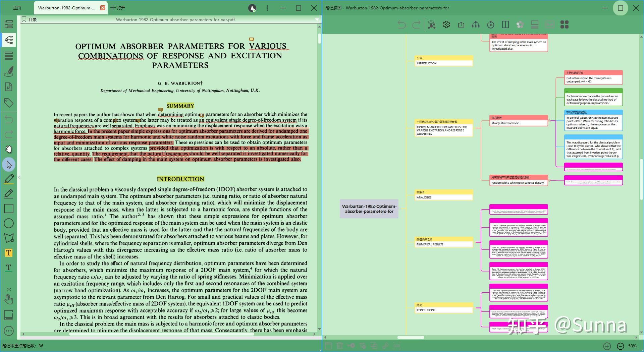The image size is (644, 352).
Task: Open the export/share option in mind map toolbar
Action: (461, 24)
